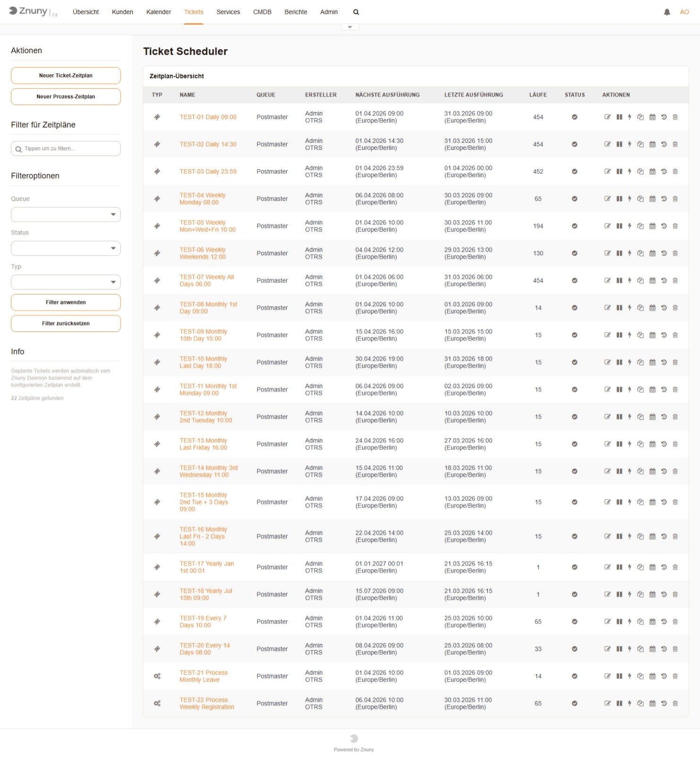Pause the TEST-03 Daily 23:59 schedule
The image size is (700, 757).
(619, 172)
